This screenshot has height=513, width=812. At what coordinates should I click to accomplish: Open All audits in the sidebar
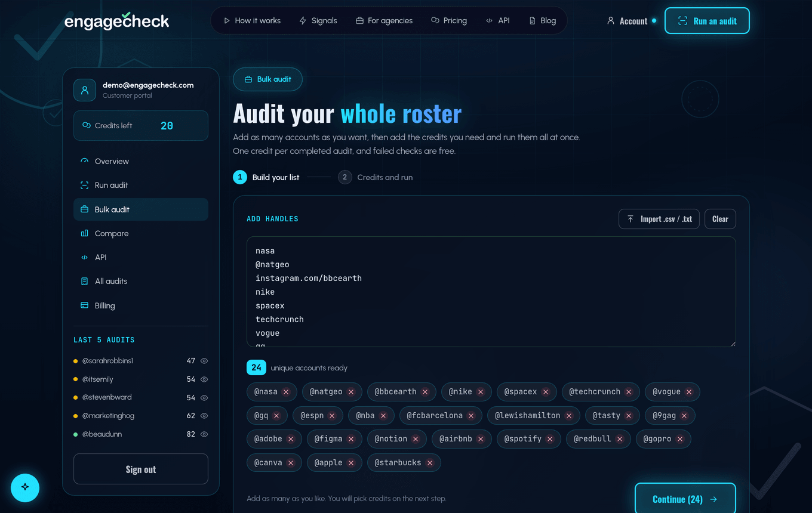(141, 281)
